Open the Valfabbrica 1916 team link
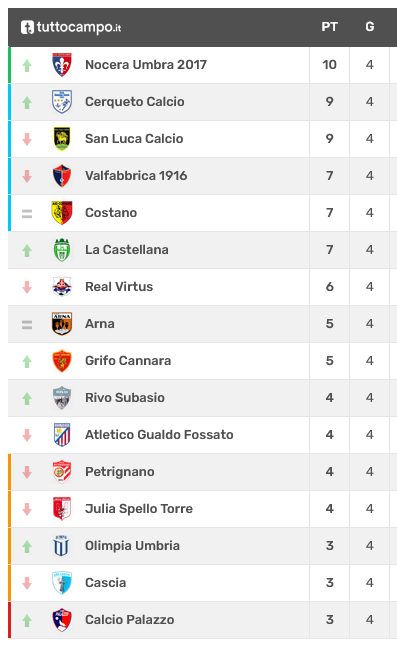The image size is (397, 649). click(136, 175)
